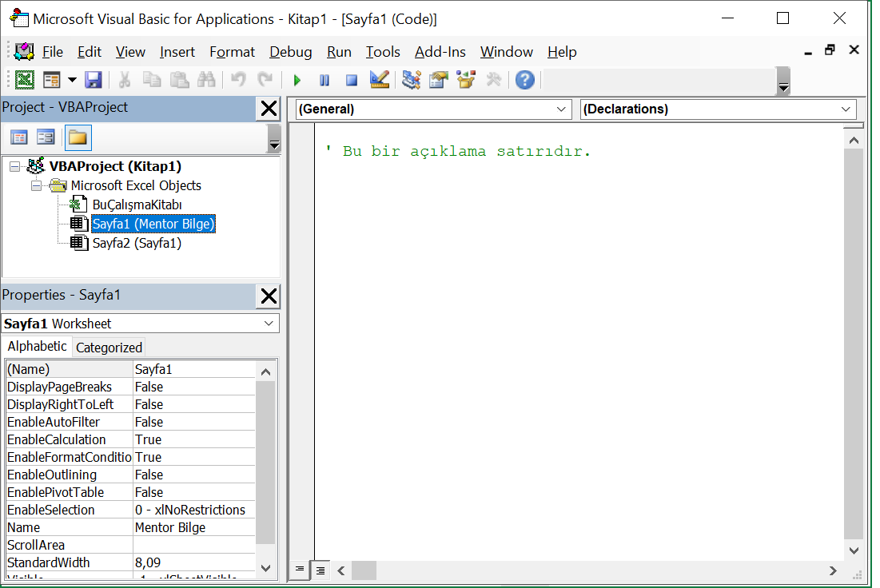Click the Redo arrow icon
This screenshot has width=880, height=588.
click(265, 80)
